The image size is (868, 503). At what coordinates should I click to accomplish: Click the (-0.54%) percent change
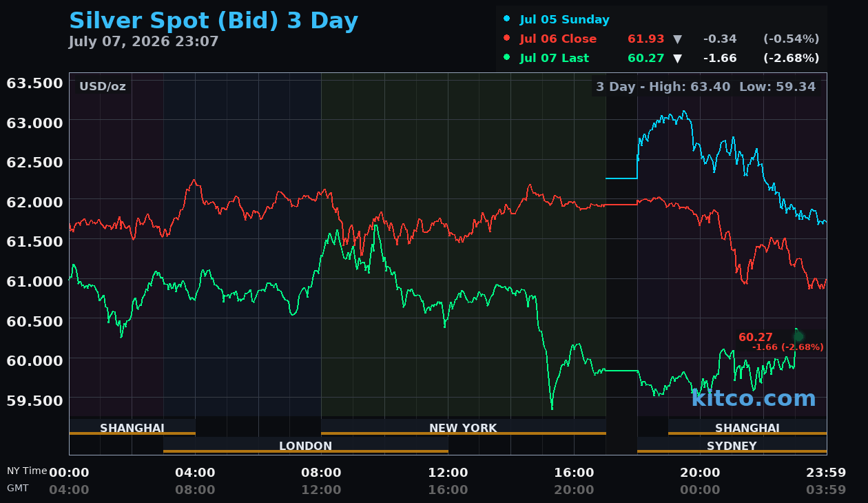point(792,39)
